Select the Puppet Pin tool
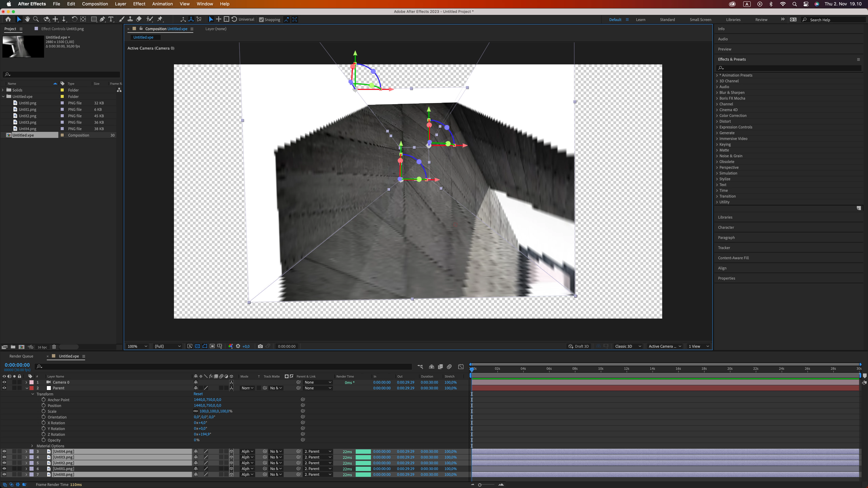Viewport: 868px width, 488px height. pyautogui.click(x=160, y=19)
